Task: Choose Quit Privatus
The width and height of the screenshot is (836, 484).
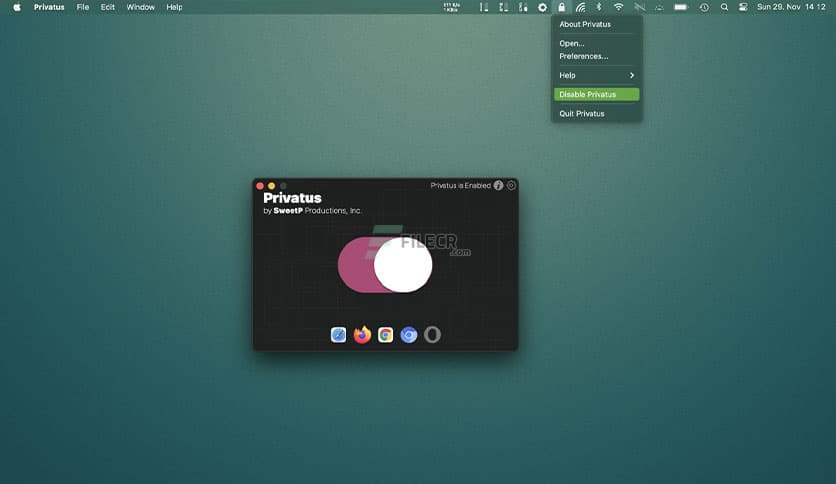Action: 597,114
